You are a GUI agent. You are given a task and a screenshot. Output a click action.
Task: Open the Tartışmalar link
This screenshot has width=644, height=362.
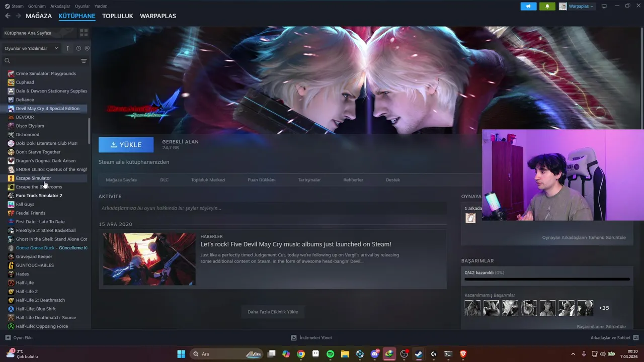[309, 179]
